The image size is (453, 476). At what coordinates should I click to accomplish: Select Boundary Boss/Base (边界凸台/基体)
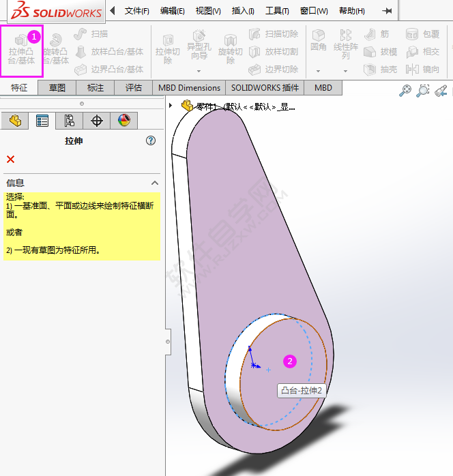tap(109, 70)
